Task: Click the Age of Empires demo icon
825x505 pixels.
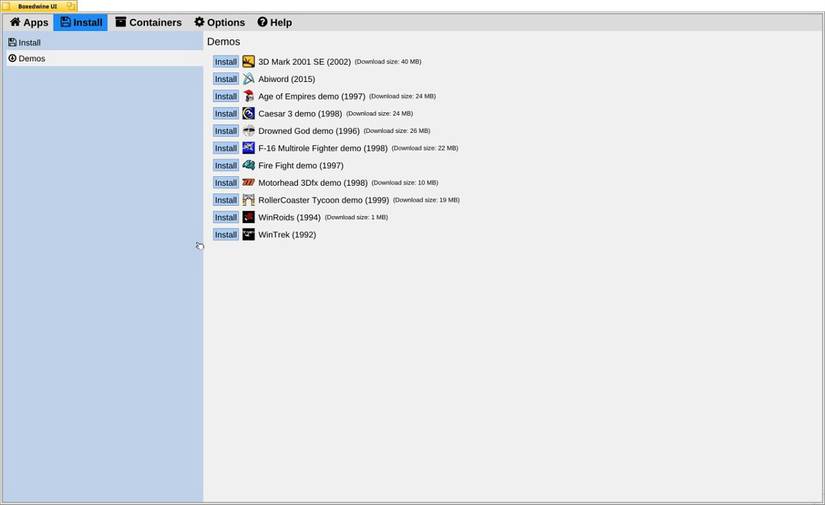Action: [248, 96]
